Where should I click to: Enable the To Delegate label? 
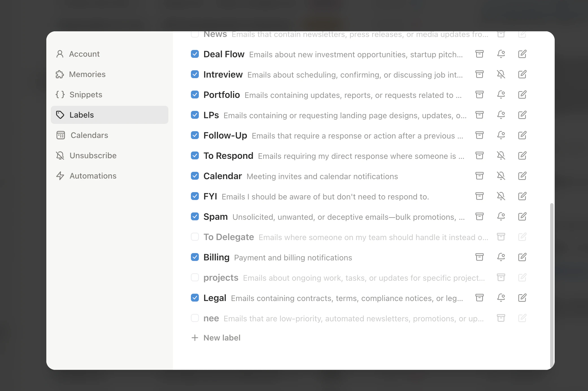pos(195,237)
